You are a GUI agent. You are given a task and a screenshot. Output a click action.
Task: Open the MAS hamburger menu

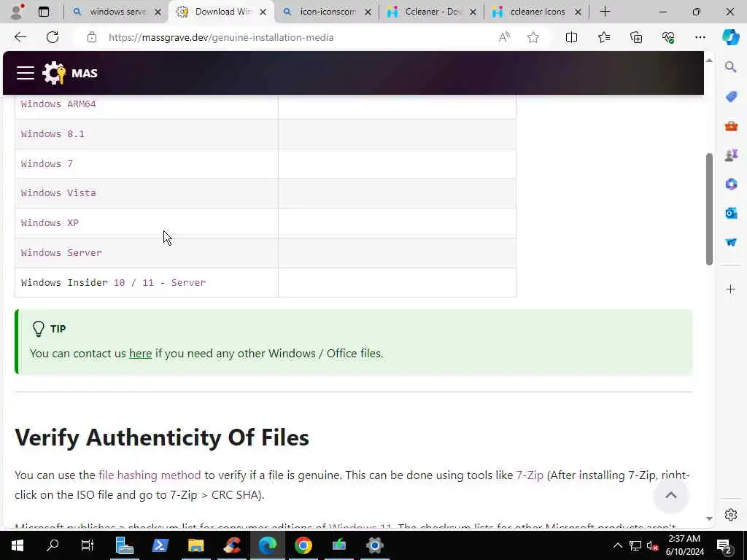coord(26,73)
